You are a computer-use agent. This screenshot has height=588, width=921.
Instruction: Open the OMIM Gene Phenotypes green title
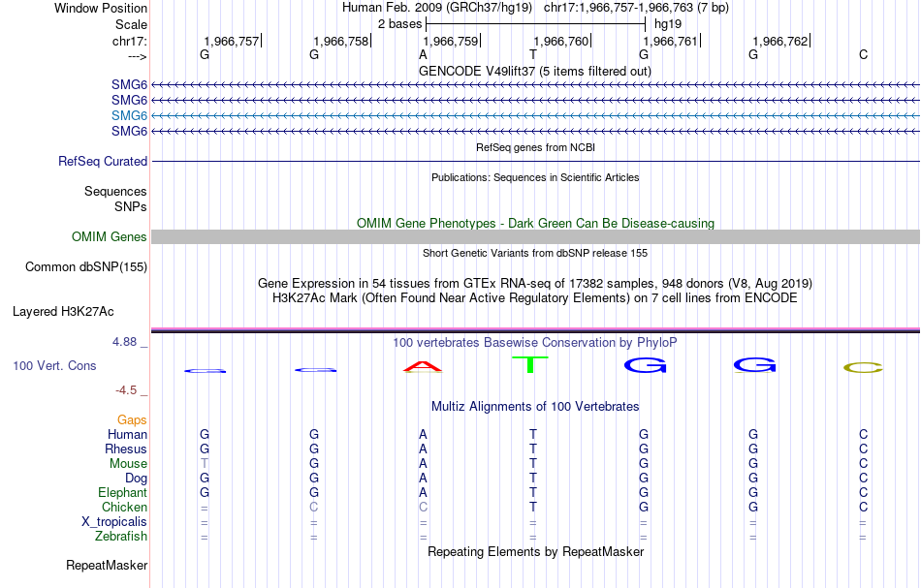536,223
